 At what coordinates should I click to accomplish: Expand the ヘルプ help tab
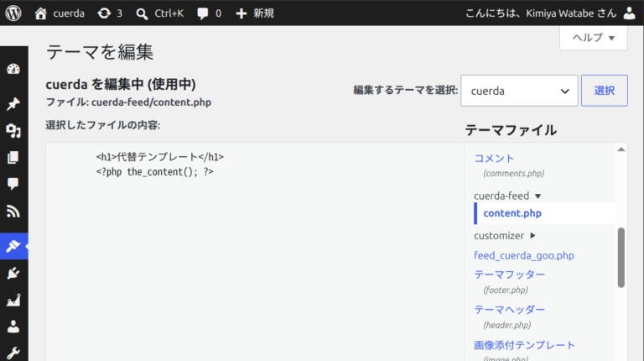click(594, 38)
